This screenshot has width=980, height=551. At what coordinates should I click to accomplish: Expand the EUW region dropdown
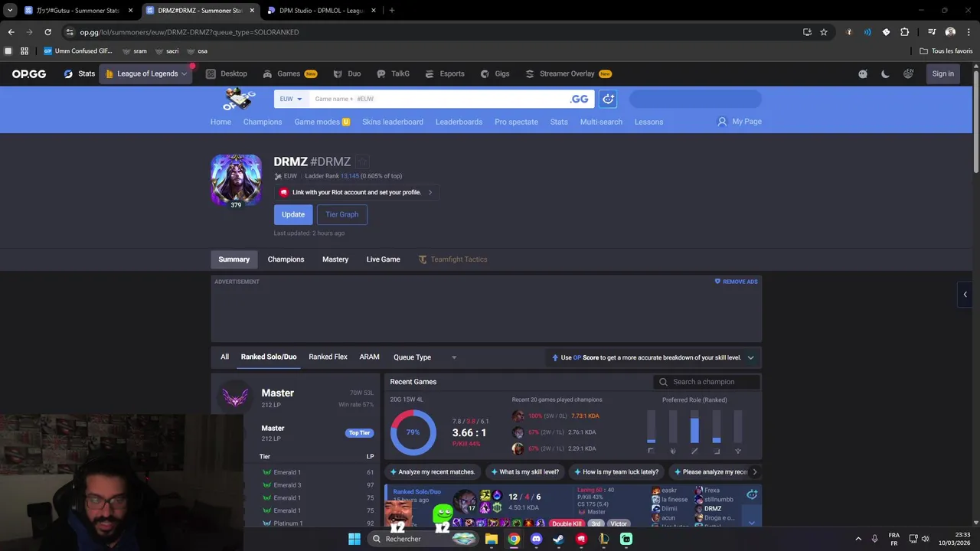click(x=291, y=99)
